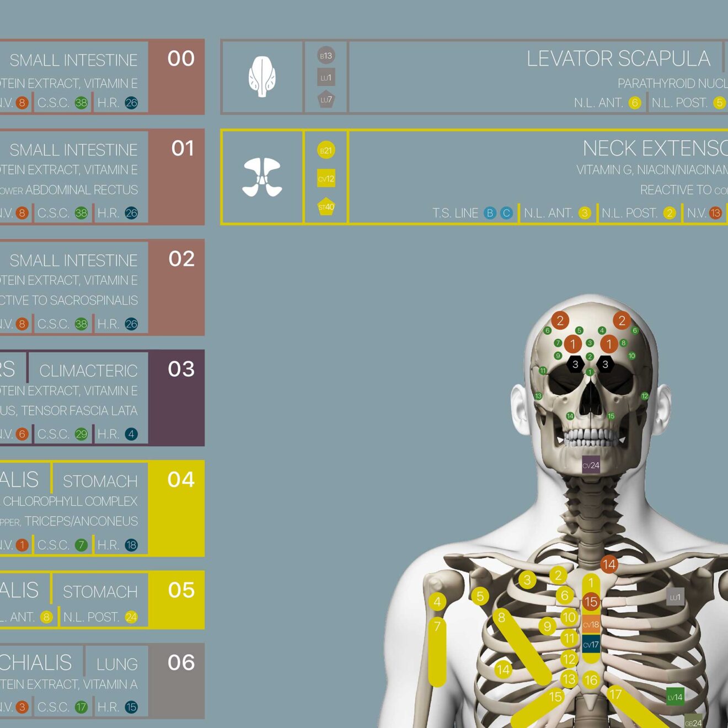Viewport: 728px width, 728px height.
Task: Select the gray LU1 square in the Levator Scapula row
Action: coord(326,77)
